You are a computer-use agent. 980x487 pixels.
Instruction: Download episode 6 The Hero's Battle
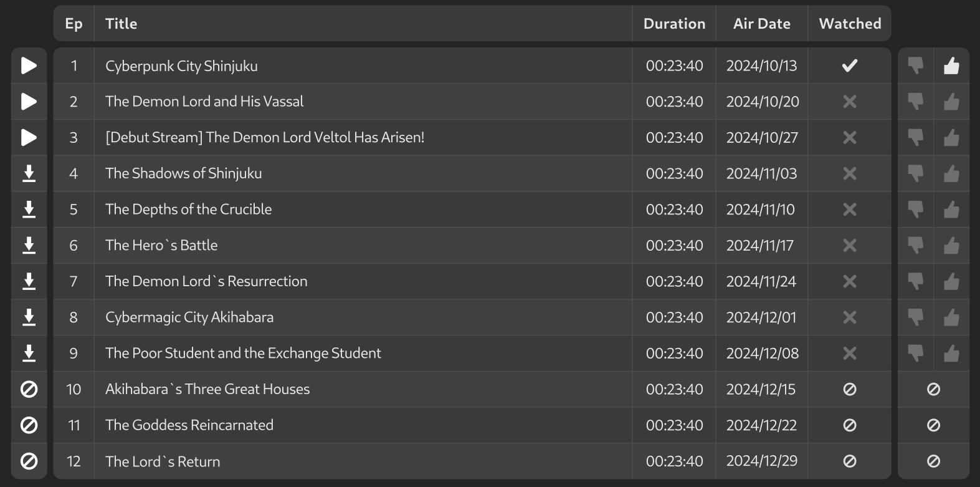[29, 246]
